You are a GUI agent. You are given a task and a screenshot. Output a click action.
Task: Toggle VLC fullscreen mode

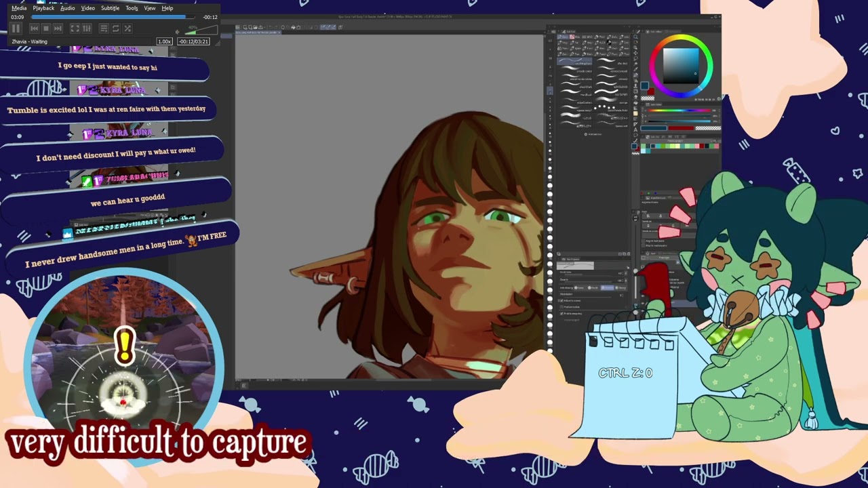pos(75,28)
